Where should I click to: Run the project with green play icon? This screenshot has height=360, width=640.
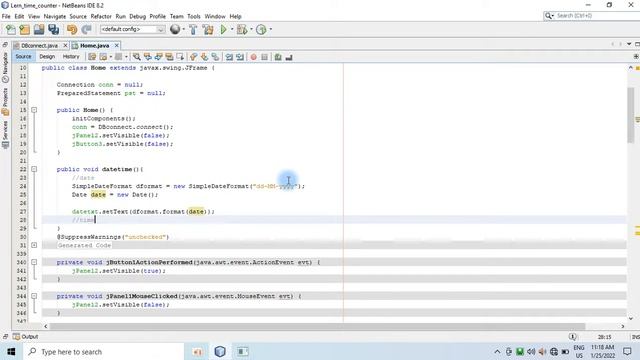[x=223, y=29]
